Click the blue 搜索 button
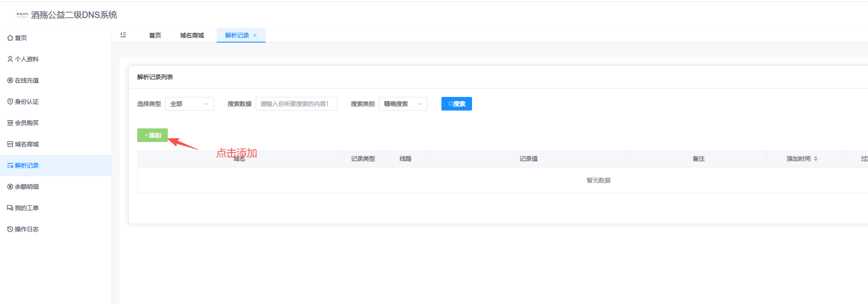This screenshot has height=304, width=868. (x=457, y=104)
